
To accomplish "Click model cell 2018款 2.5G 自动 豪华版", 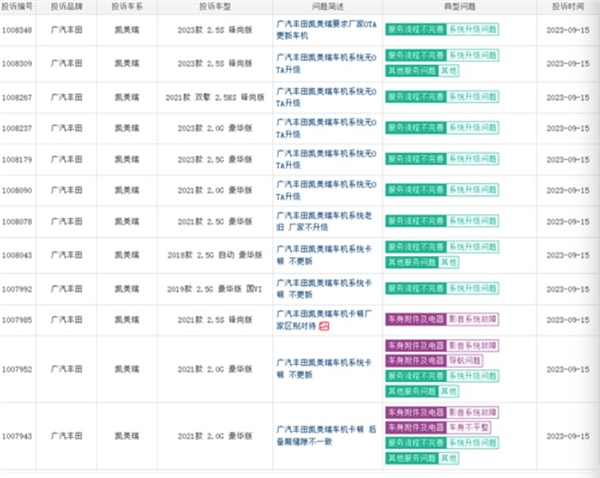I will point(215,255).
